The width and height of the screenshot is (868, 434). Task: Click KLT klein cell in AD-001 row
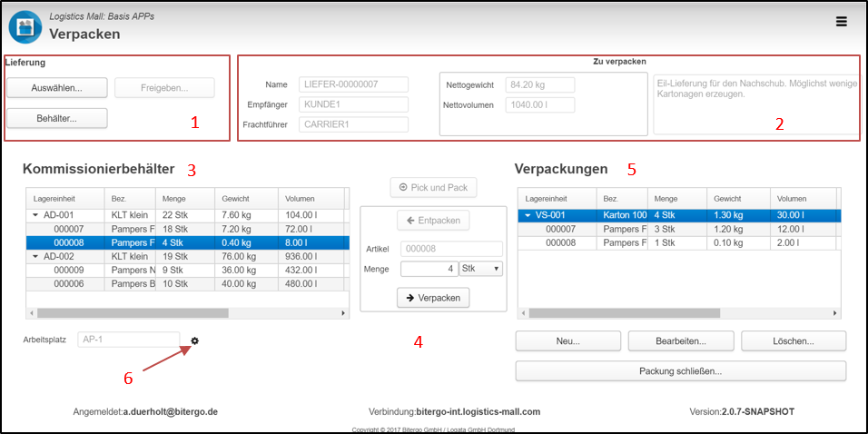[x=130, y=216]
